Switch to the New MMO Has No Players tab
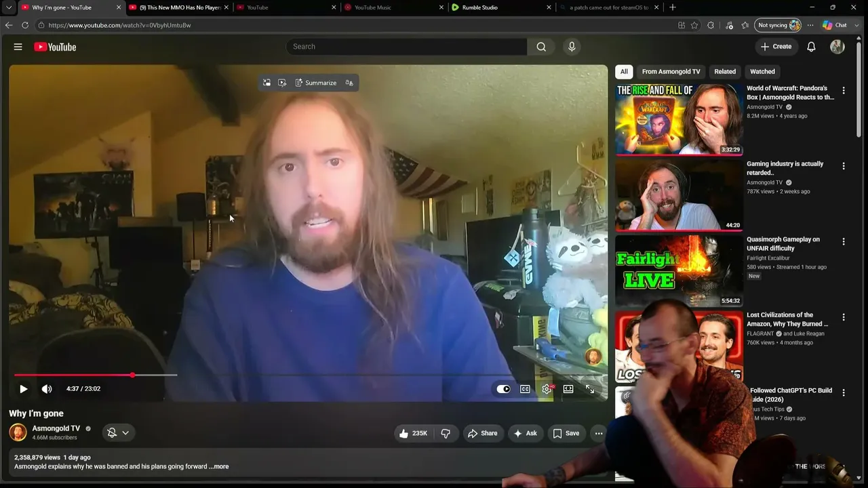Screen dimensions: 868x488 [180, 7]
